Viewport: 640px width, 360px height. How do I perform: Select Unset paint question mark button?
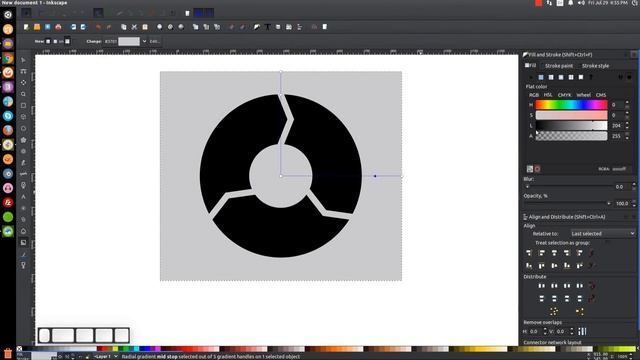point(591,77)
